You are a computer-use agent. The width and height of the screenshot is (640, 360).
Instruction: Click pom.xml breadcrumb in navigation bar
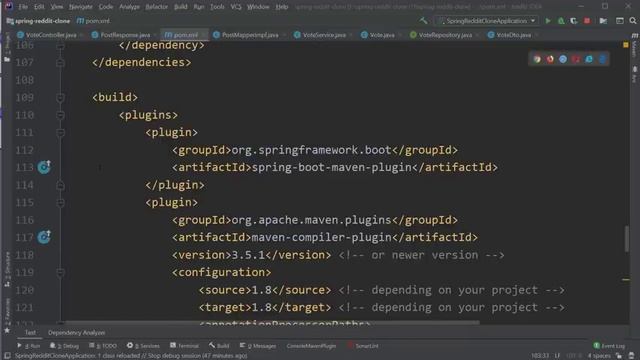click(x=93, y=20)
